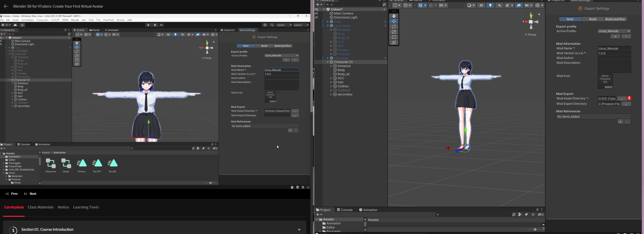The image size is (644, 234).
Task: Switch to the Console tab in right Unity window
Action: (345, 210)
